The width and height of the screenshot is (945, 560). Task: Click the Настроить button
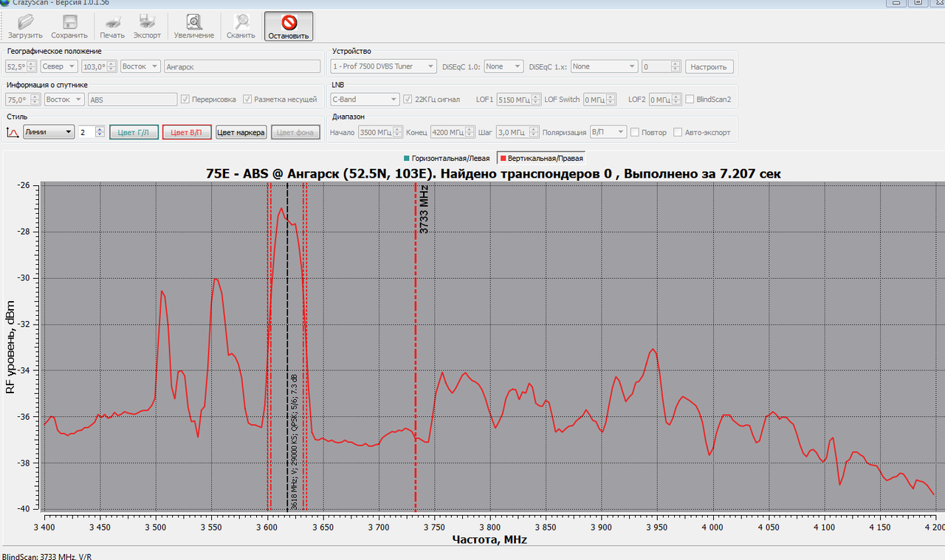(709, 66)
